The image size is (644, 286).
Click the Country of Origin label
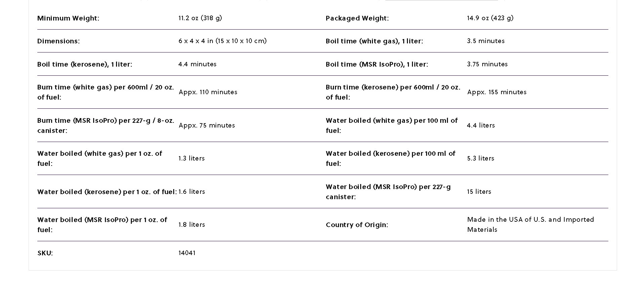click(x=357, y=225)
